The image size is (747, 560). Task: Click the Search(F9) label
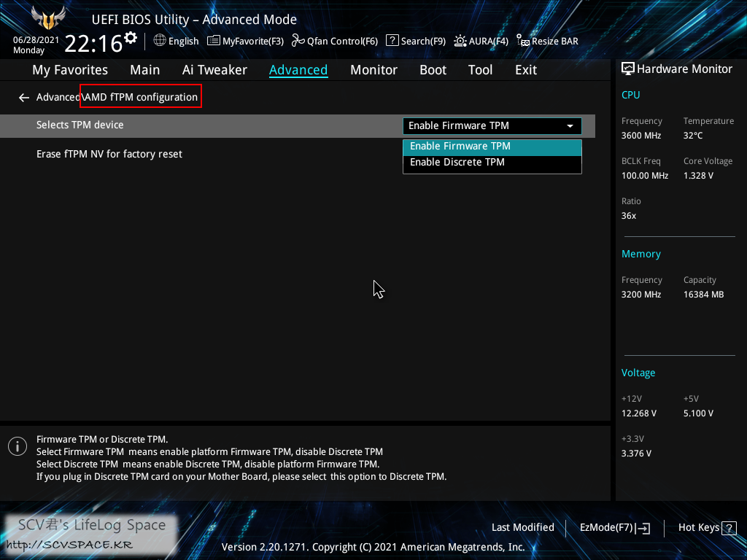click(423, 42)
